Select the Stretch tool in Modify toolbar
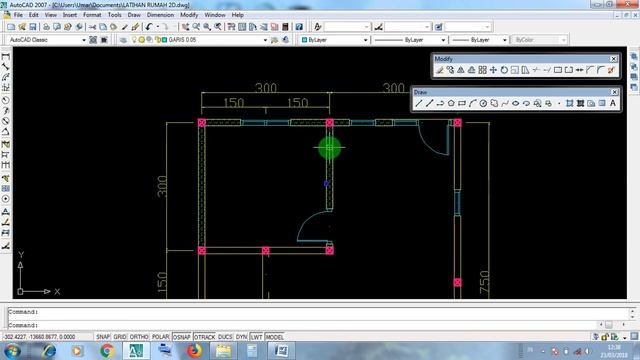 point(525,70)
